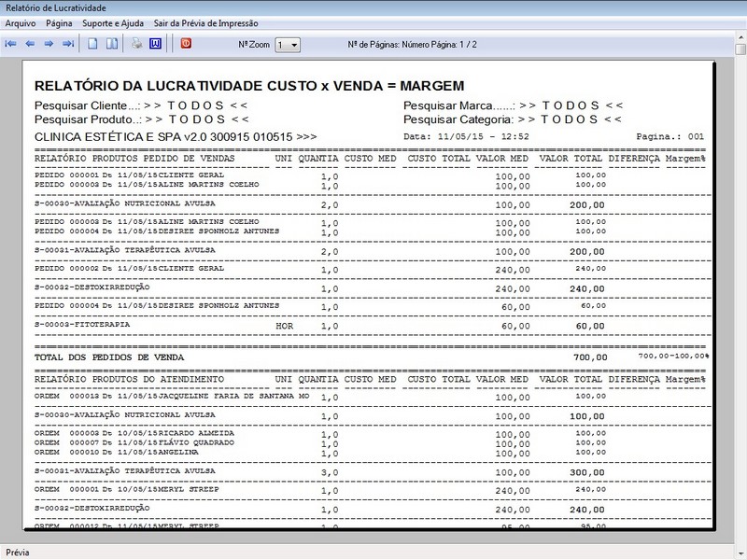Click RELATÓRIO PRODUTOS DO ATENDIMENTO header
Image resolution: width=747 pixels, height=560 pixels.
[x=129, y=380]
